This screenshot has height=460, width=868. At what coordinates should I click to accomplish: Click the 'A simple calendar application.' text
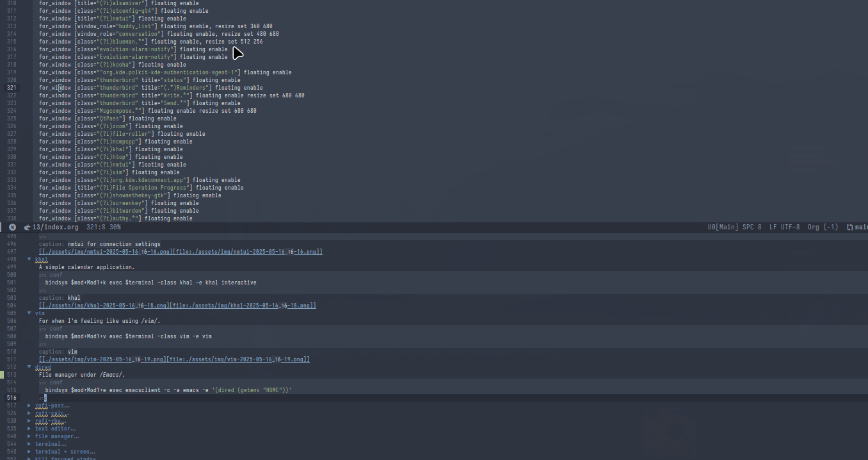pos(86,267)
